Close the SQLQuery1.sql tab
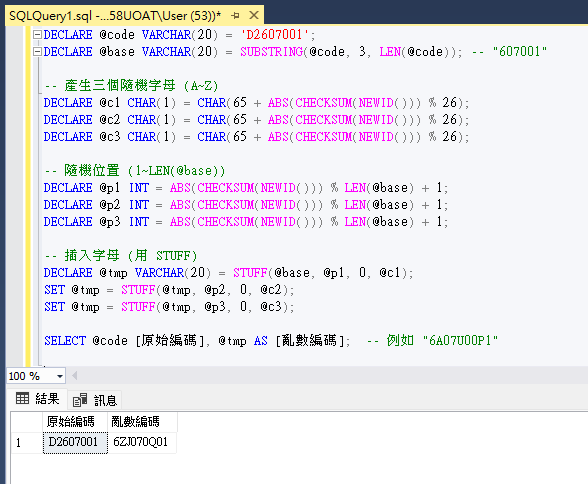This screenshot has width=588, height=484. 254,15
